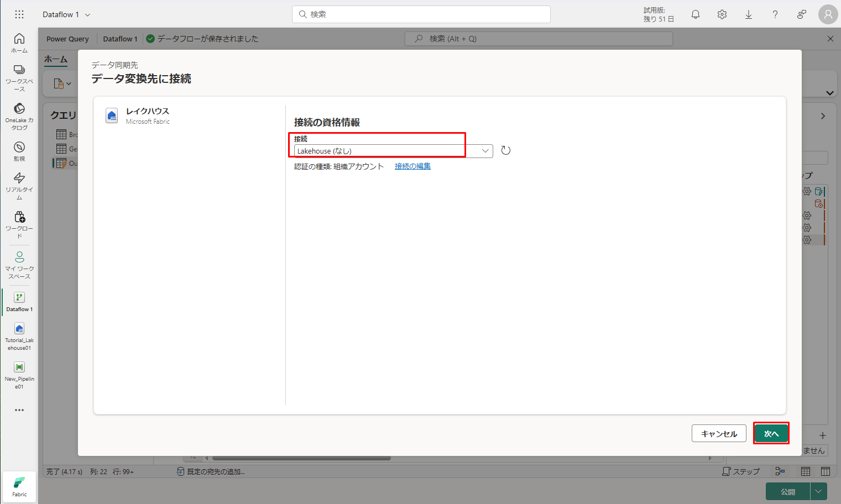Open ワークスペース in the left navigation
This screenshot has height=504, width=841.
[19, 78]
